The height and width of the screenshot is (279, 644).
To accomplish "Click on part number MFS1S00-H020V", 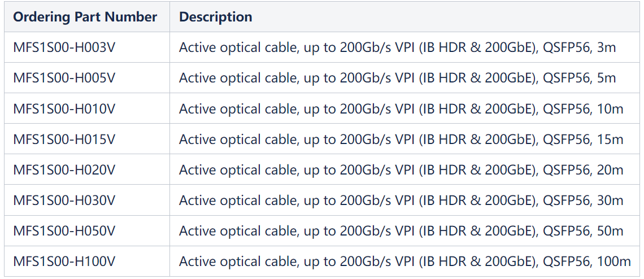I will pyautogui.click(x=64, y=169).
